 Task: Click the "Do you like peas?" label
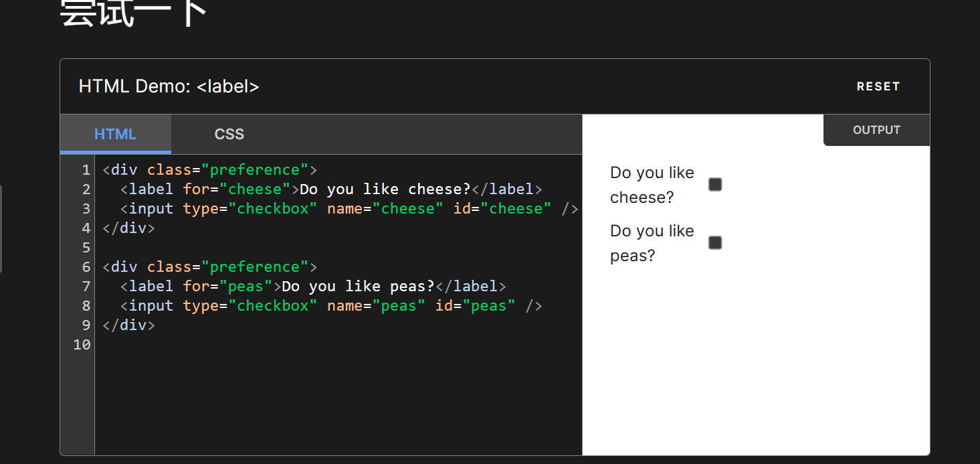coord(652,243)
